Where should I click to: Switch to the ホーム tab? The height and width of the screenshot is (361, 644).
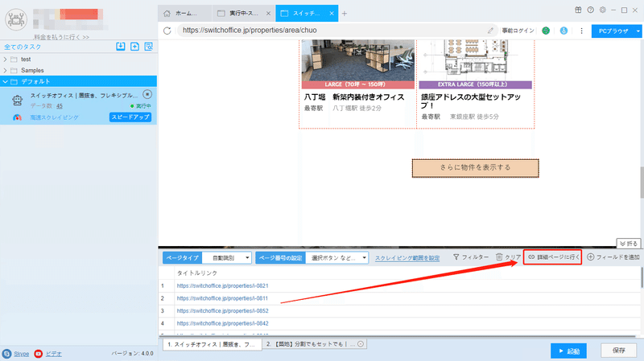[185, 14]
